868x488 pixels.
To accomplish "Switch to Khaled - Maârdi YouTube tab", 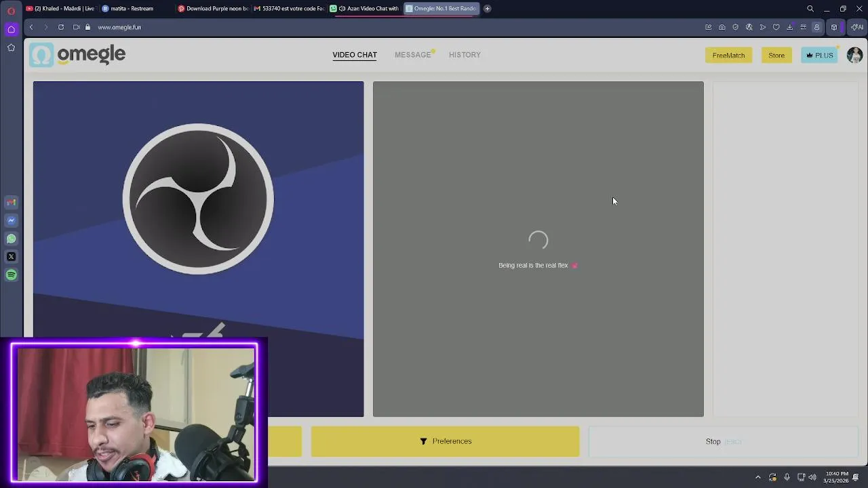I will tap(60, 9).
